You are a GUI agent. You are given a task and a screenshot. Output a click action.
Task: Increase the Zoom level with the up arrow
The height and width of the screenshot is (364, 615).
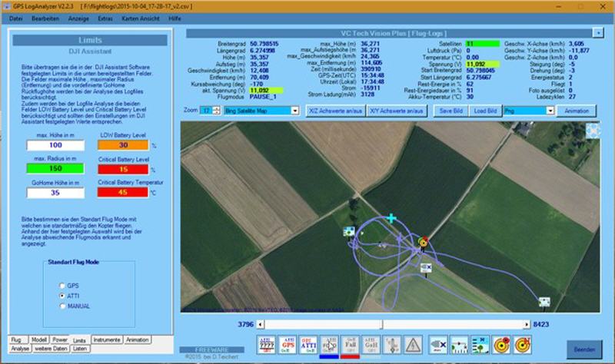pyautogui.click(x=216, y=108)
